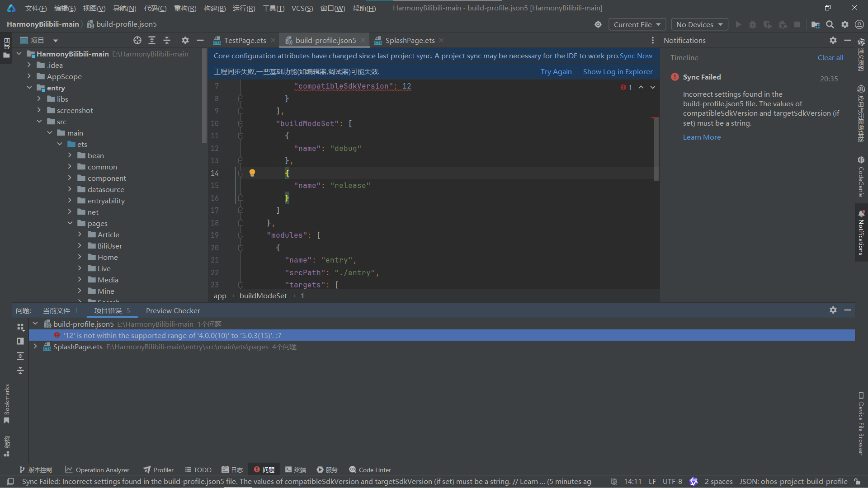Expand all in project tree toolbar
Image resolution: width=868 pixels, height=488 pixels.
[152, 40]
